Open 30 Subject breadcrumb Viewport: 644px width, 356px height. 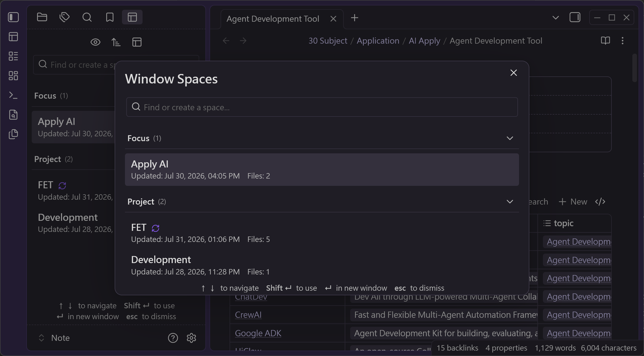328,41
